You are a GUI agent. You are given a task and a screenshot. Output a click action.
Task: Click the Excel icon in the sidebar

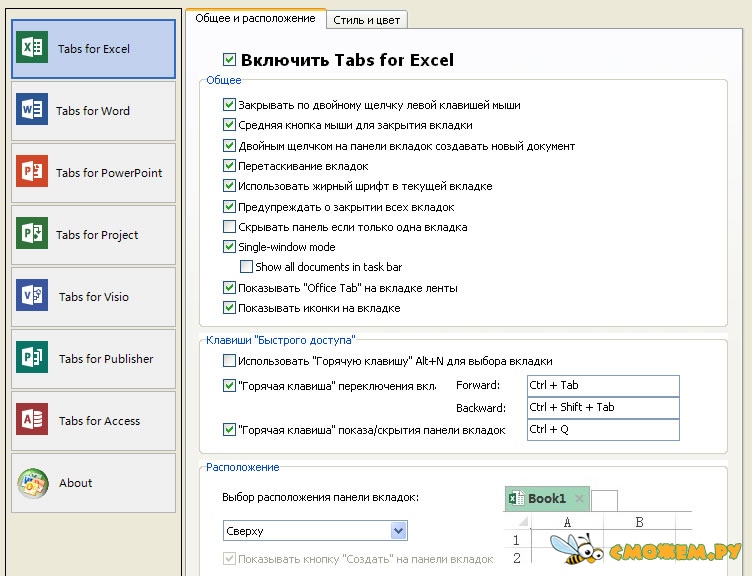(x=32, y=47)
